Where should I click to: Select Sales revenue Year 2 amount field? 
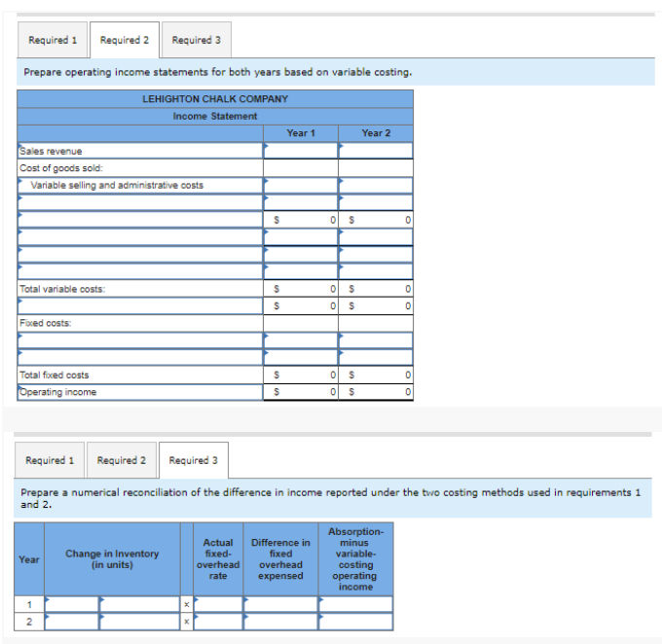pos(376,151)
